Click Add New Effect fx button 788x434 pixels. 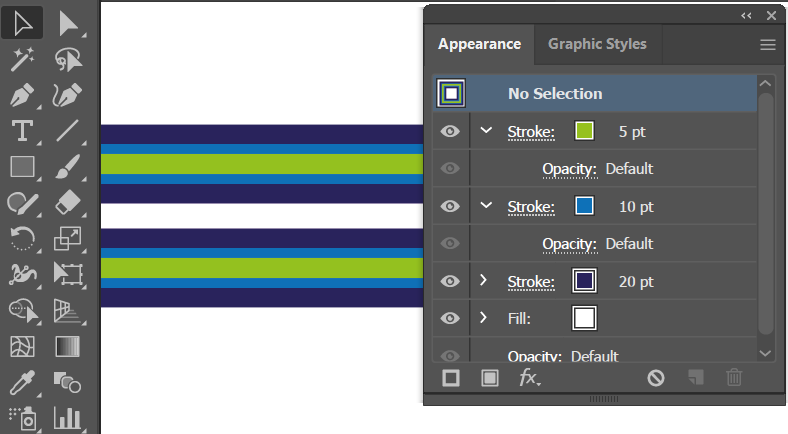click(x=529, y=377)
